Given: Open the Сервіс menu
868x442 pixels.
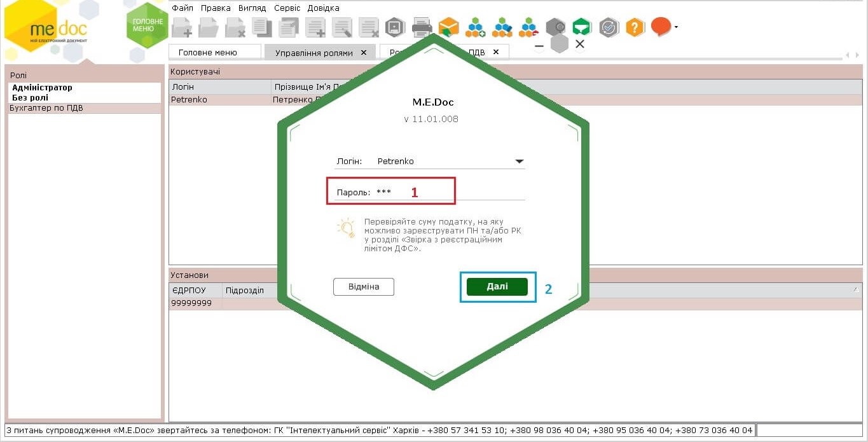Looking at the screenshot, I should pyautogui.click(x=287, y=8).
